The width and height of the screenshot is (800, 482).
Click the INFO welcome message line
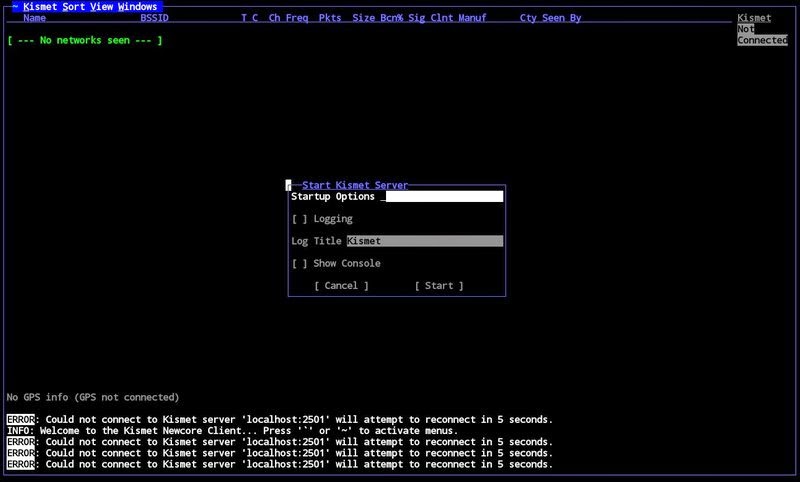coord(232,430)
